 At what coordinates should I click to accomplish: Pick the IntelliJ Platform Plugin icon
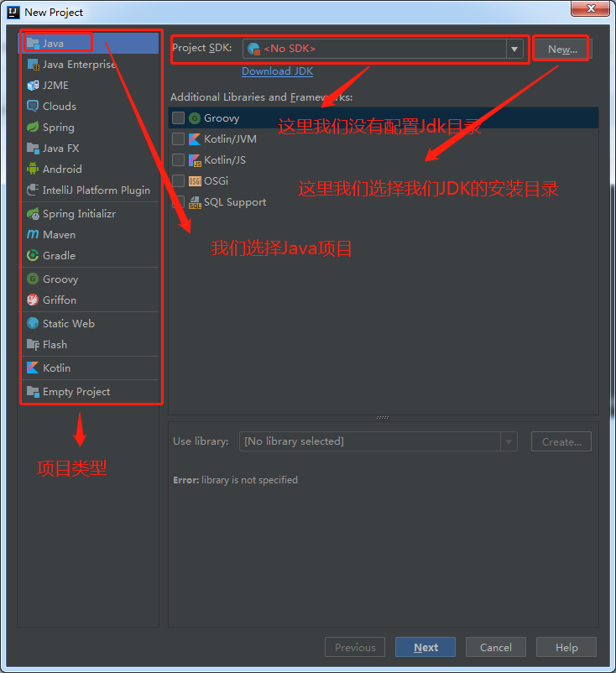33,190
